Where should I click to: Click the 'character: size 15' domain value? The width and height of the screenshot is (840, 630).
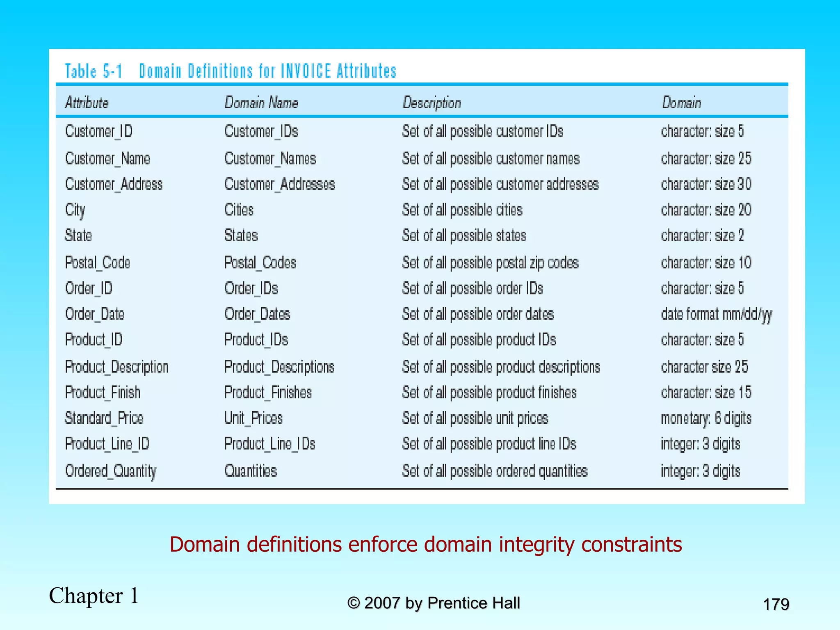click(706, 393)
